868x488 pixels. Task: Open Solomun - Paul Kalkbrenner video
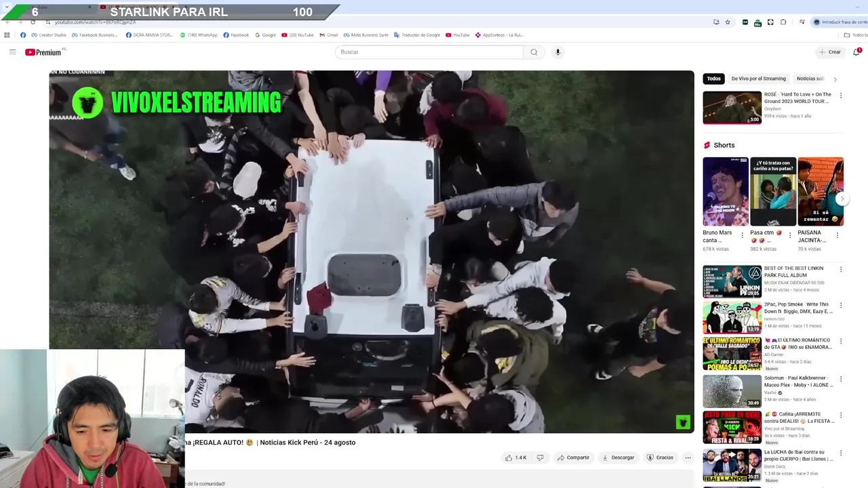pyautogui.click(x=732, y=390)
